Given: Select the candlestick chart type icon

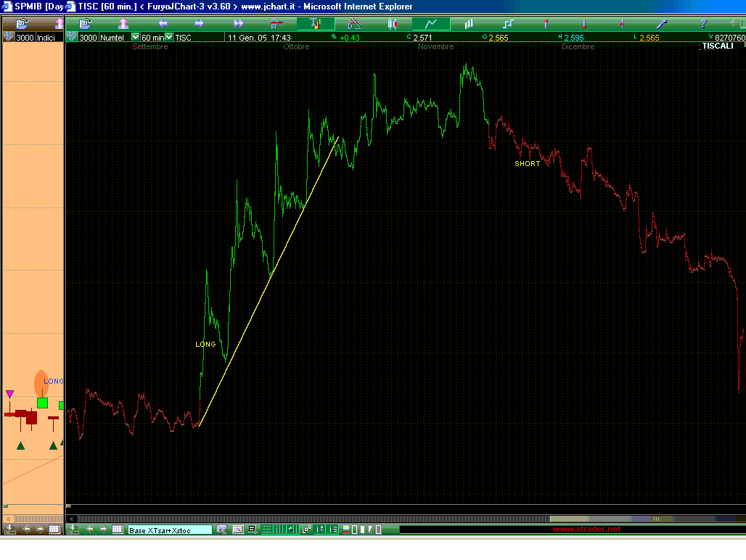Looking at the screenshot, I should click(x=393, y=24).
